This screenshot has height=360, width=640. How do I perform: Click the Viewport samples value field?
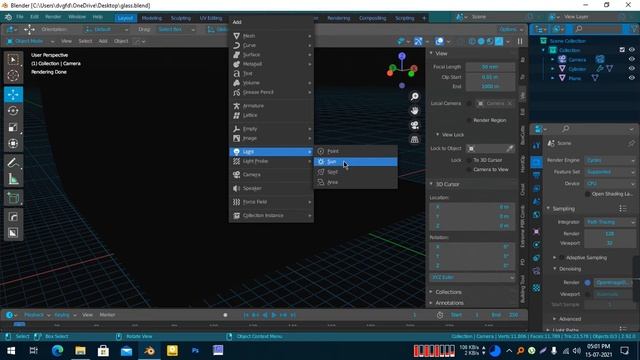click(610, 243)
